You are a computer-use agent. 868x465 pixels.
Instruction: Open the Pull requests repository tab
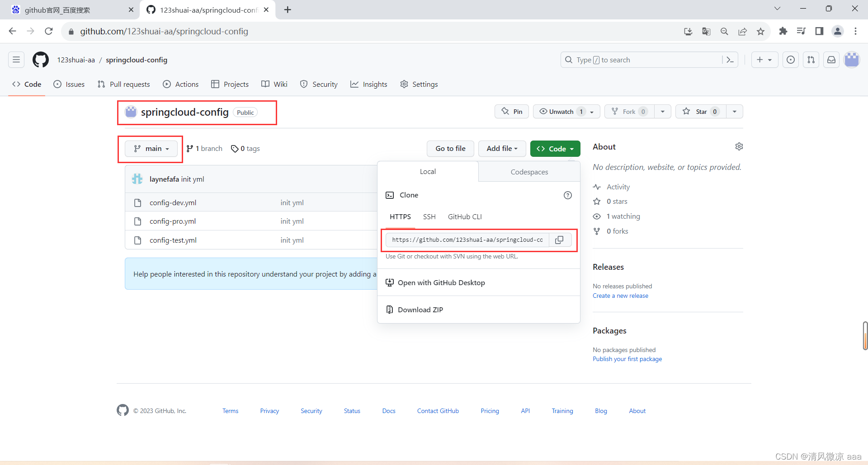(x=123, y=84)
